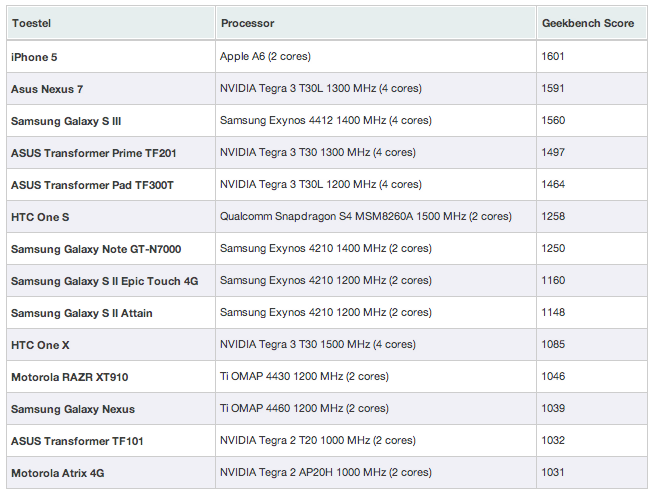This screenshot has width=658, height=493.
Task: Select Samsung Galaxy Note GT-N7000 cell
Action: [x=111, y=249]
